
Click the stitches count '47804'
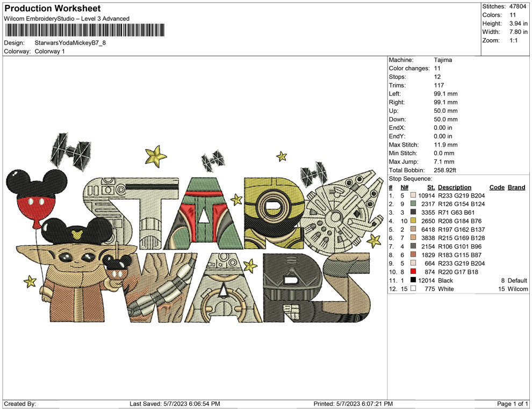(517, 6)
